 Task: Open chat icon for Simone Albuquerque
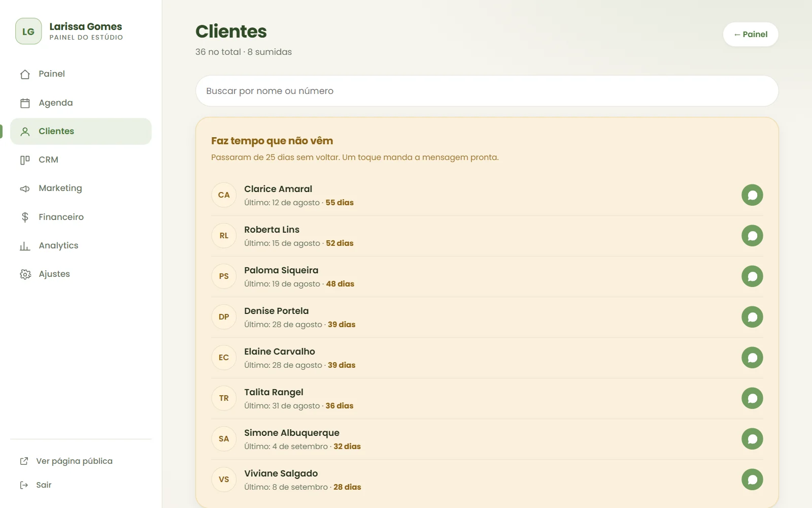pos(752,439)
